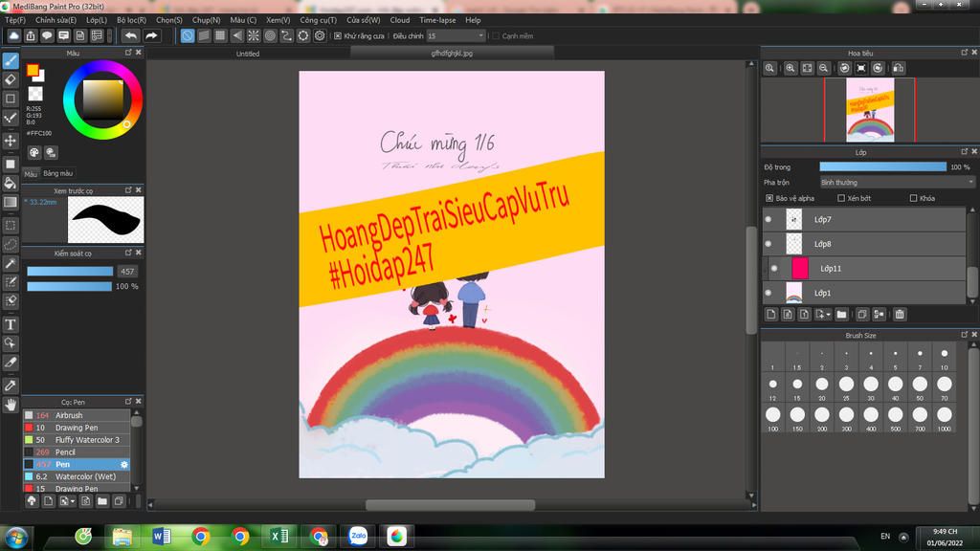Image resolution: width=980 pixels, height=551 pixels.
Task: Enable the curve snap guide
Action: [286, 35]
